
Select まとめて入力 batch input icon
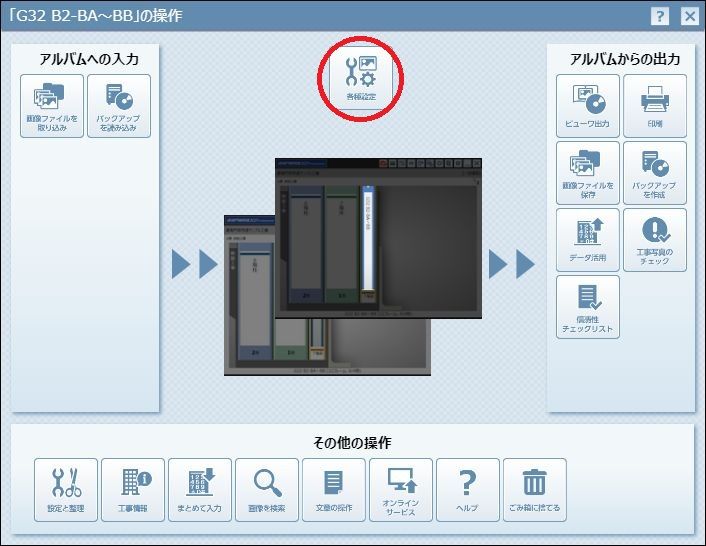coord(200,490)
